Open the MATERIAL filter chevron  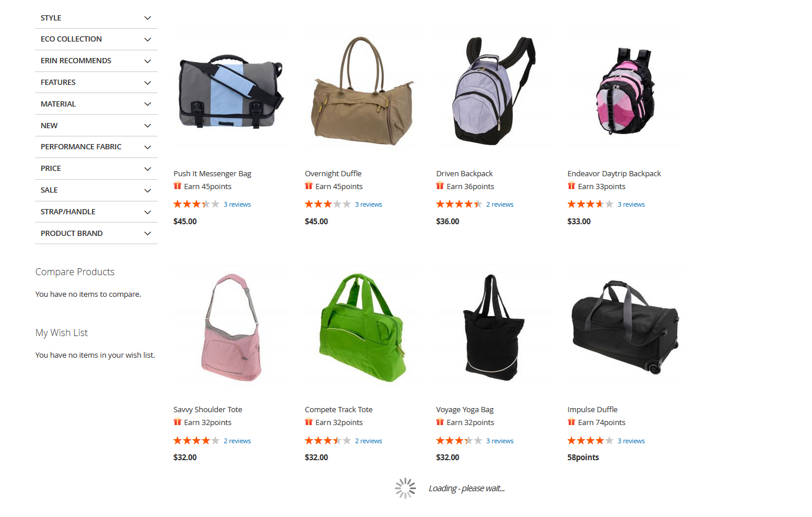pyautogui.click(x=148, y=104)
